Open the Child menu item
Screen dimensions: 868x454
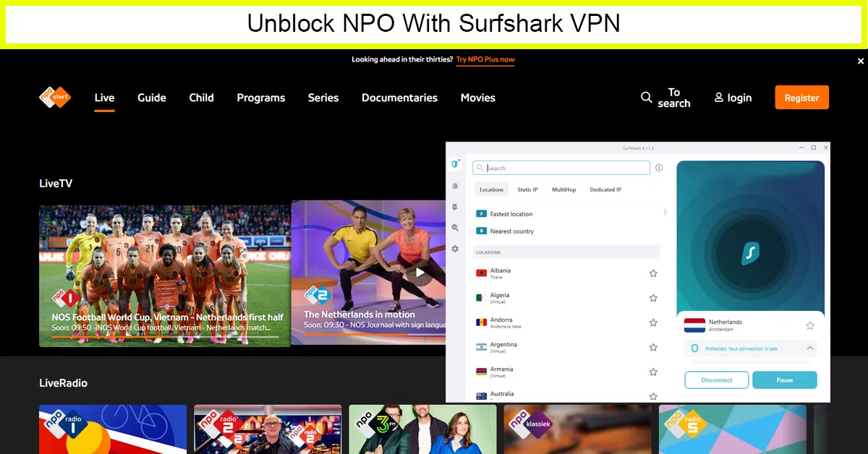(201, 98)
